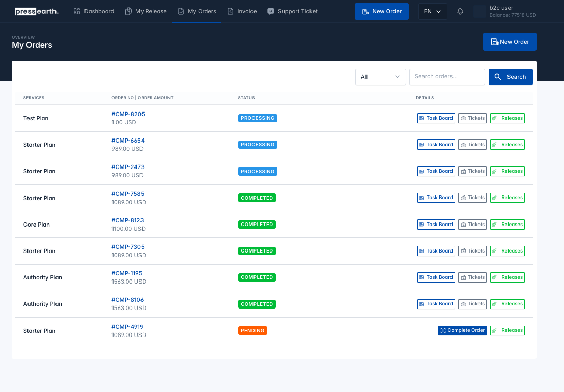Go to the Dashboard tab
Viewport: 564px width, 392px height.
94,12
